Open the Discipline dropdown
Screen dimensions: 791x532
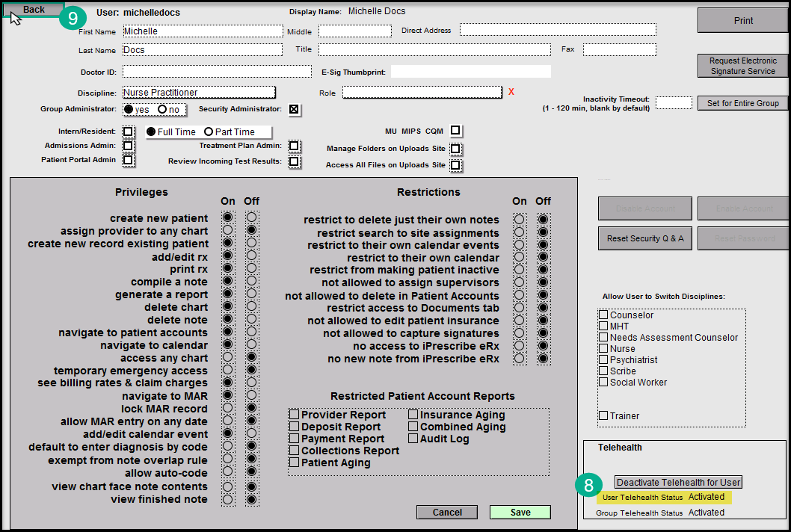pyautogui.click(x=199, y=92)
